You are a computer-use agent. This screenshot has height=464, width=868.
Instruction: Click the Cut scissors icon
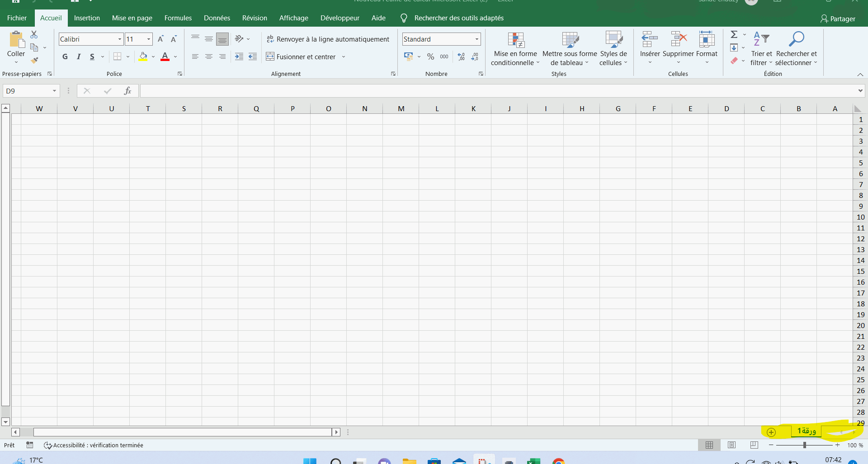[34, 35]
